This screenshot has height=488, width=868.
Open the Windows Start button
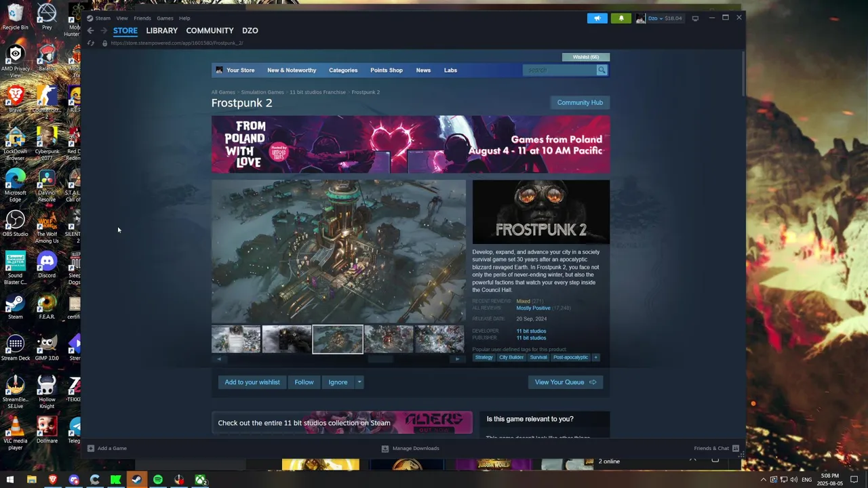[10, 480]
